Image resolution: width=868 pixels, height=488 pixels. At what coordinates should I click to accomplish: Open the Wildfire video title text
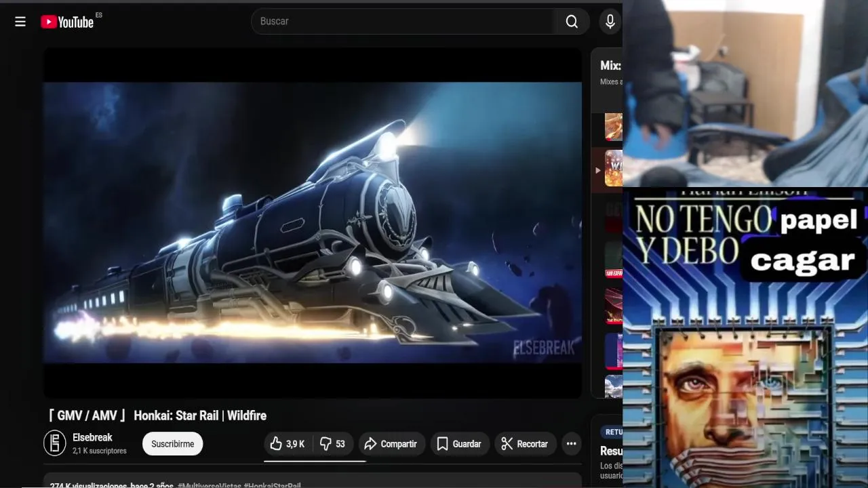tap(157, 415)
